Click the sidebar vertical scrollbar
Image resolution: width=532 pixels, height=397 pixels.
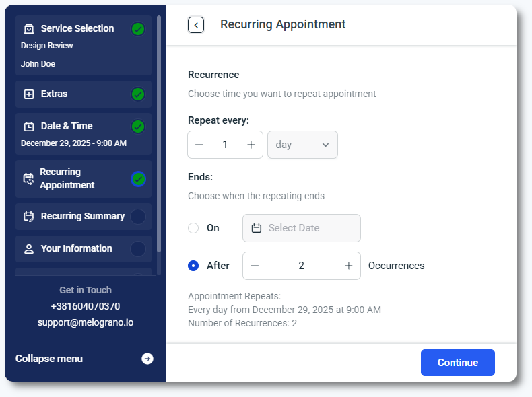[159, 135]
